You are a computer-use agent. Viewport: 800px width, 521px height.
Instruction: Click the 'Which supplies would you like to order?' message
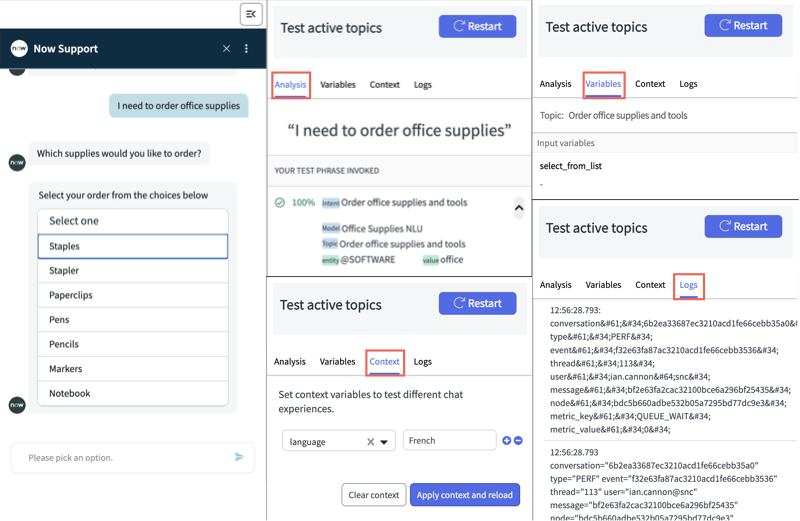(119, 153)
